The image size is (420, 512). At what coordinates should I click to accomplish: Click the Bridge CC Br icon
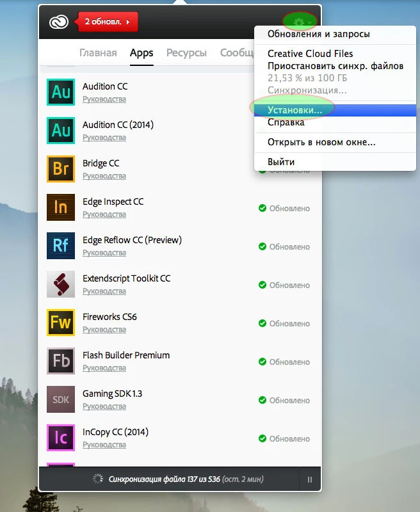(x=61, y=169)
